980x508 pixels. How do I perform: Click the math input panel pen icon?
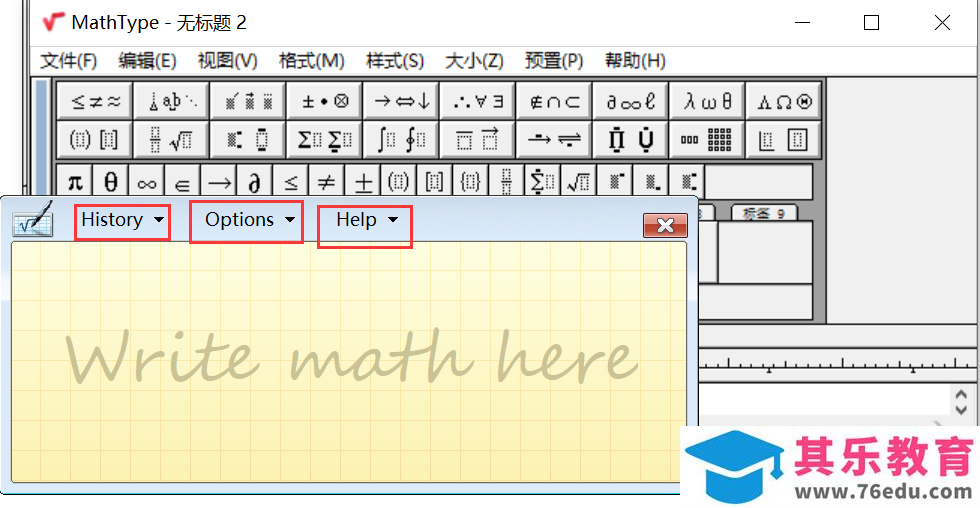tap(33, 219)
